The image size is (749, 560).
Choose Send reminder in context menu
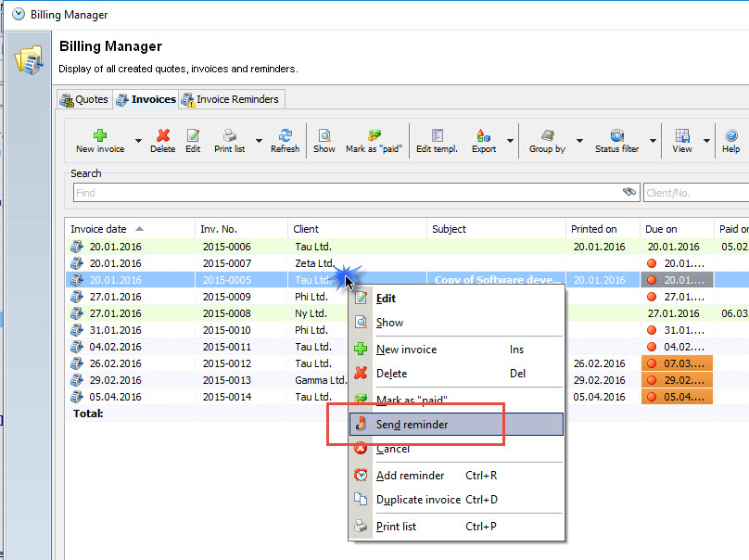click(412, 424)
